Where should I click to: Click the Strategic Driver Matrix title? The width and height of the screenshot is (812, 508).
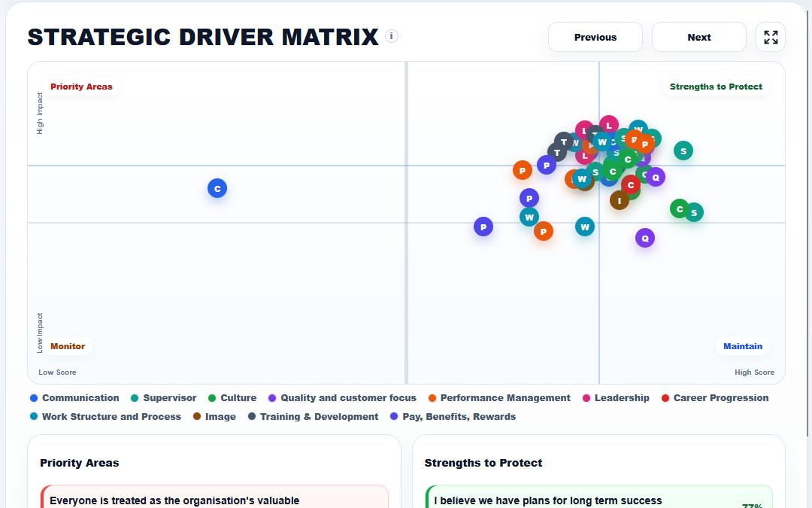[x=203, y=38]
